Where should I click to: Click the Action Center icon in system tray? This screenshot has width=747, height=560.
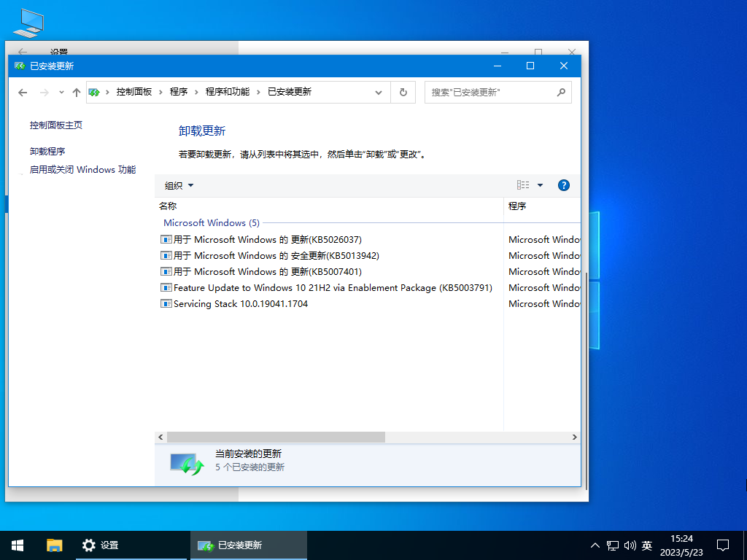(721, 545)
